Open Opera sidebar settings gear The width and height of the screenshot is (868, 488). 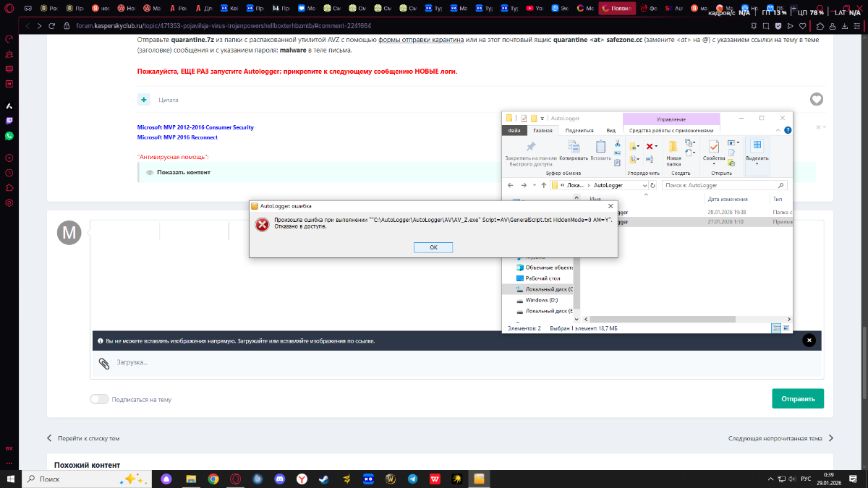(x=9, y=203)
